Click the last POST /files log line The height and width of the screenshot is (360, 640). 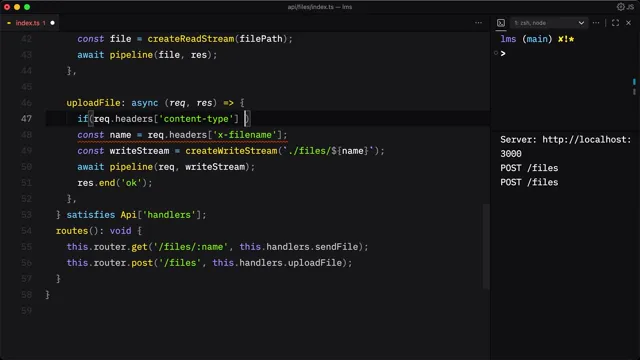(529, 182)
